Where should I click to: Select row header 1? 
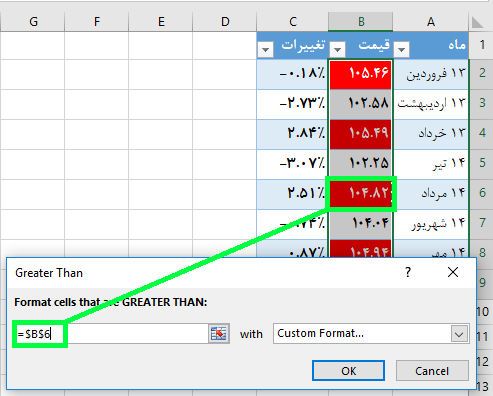coord(482,45)
